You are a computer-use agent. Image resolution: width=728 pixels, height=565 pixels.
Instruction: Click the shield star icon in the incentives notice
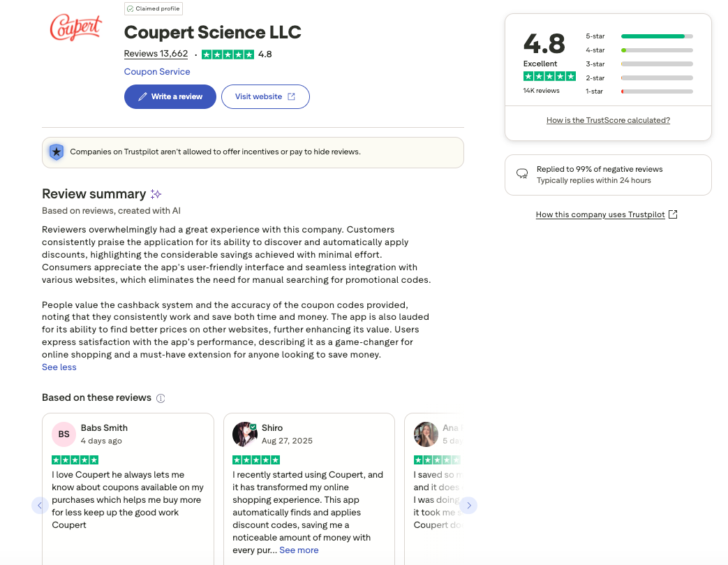click(57, 152)
